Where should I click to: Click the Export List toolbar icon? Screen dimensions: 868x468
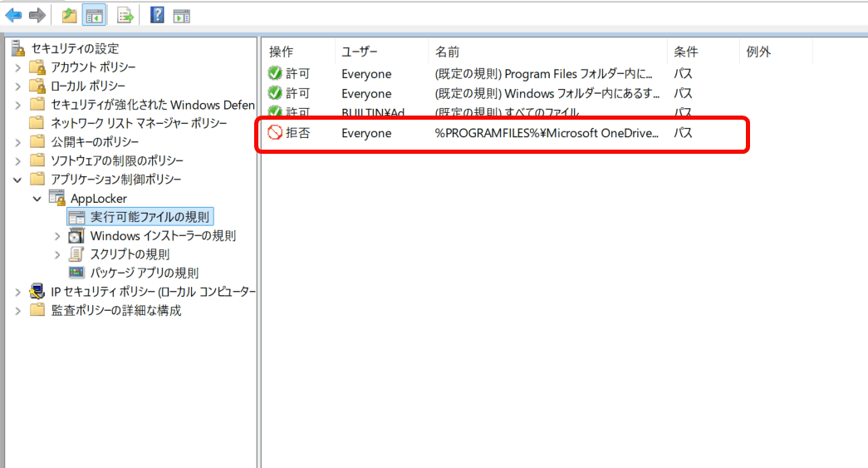(125, 15)
